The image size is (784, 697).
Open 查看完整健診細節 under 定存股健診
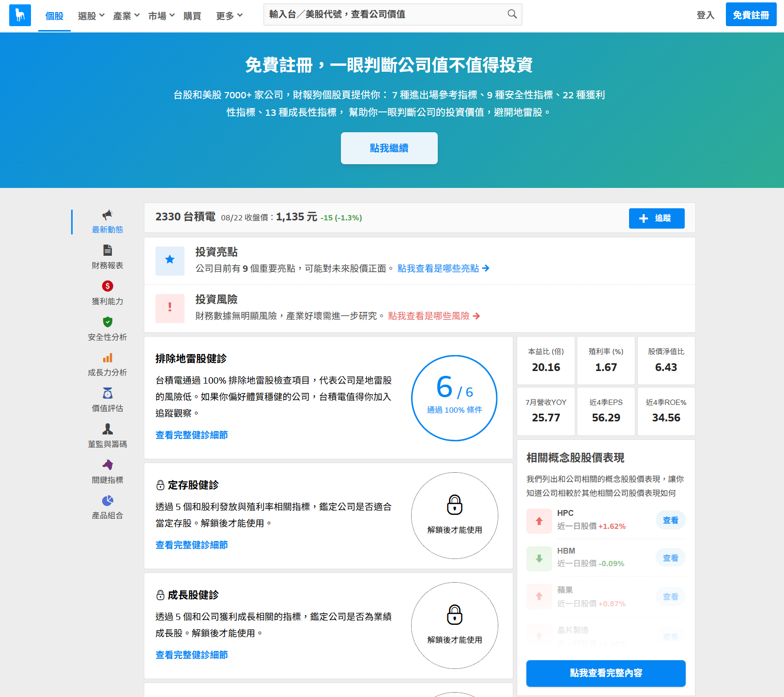192,545
